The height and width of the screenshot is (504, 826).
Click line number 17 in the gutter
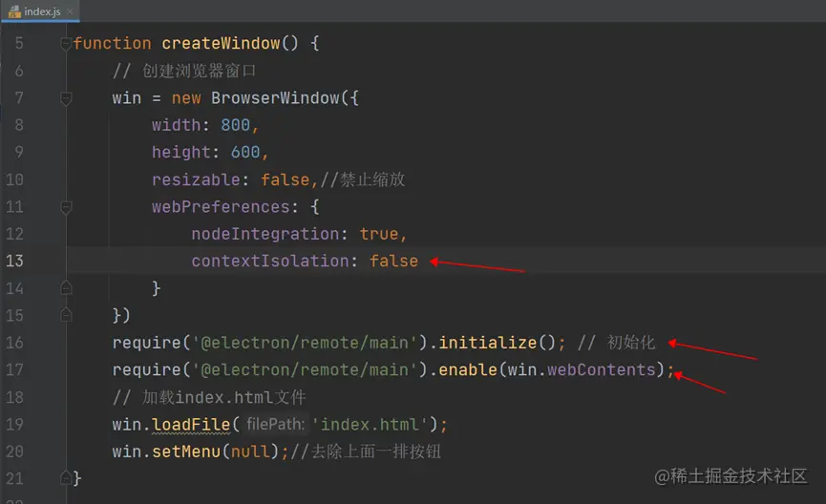(x=14, y=369)
